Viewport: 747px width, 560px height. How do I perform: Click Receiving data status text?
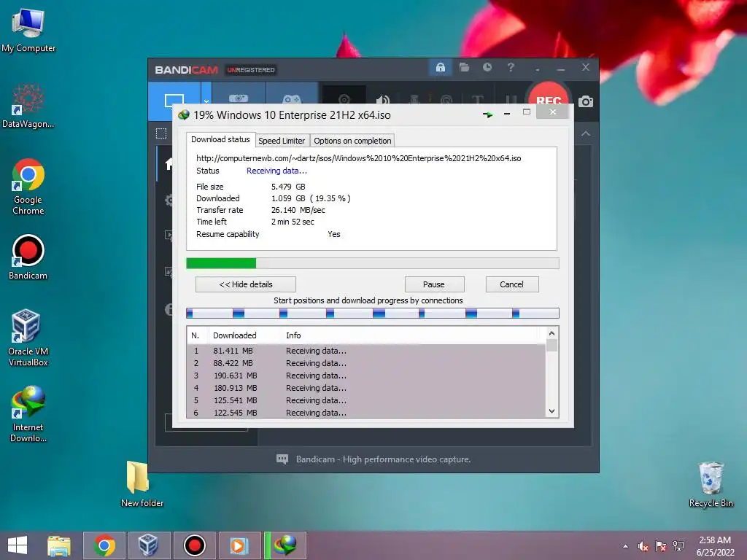coord(276,171)
